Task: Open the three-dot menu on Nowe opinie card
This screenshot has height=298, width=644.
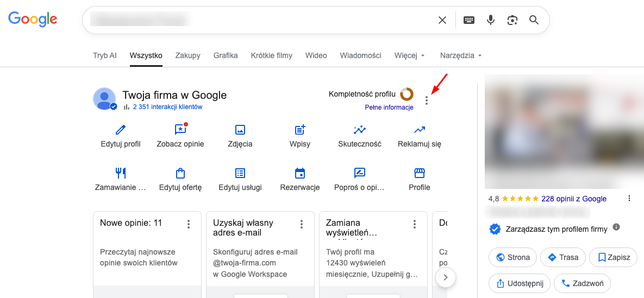Action: (x=189, y=224)
